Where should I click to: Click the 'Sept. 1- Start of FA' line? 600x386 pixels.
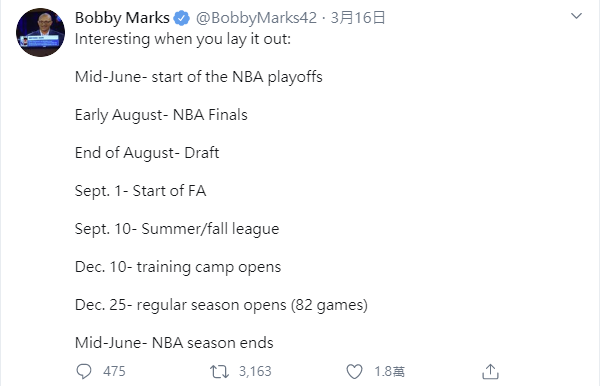(140, 191)
